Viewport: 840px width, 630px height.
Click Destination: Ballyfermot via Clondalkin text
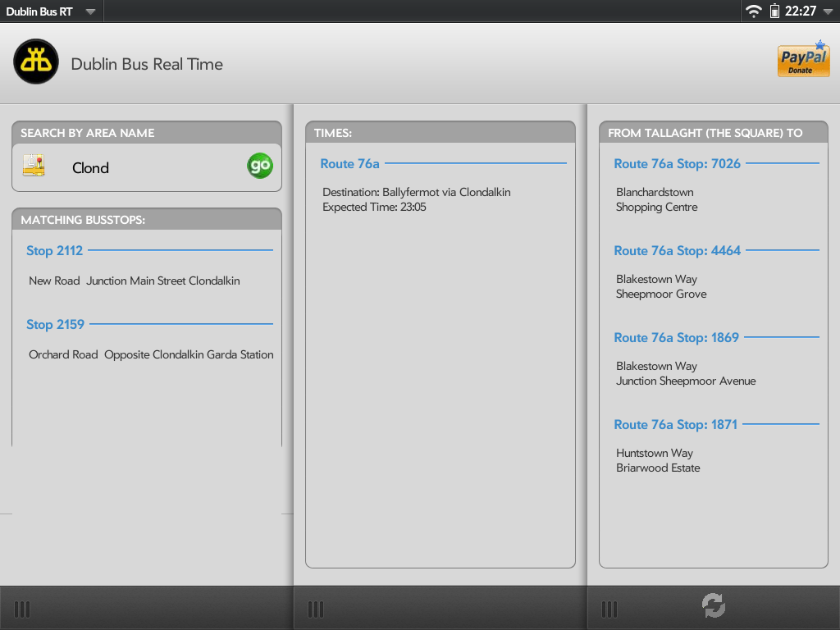(x=416, y=192)
